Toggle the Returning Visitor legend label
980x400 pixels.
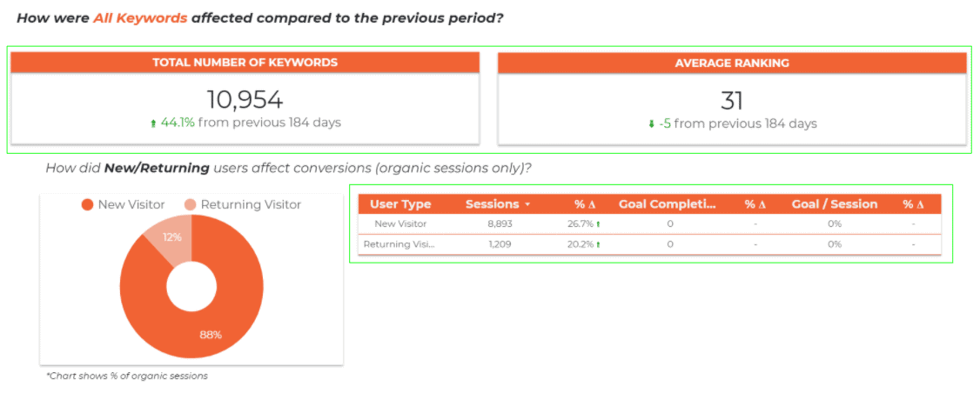tap(251, 204)
